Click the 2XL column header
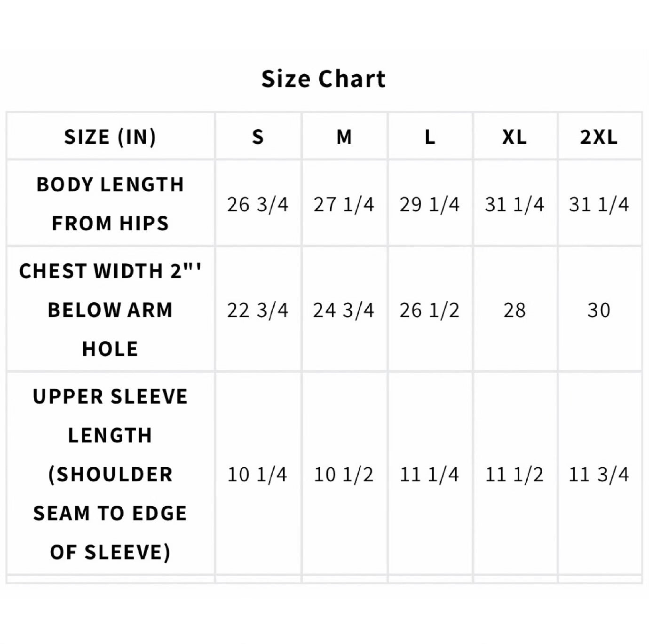This screenshot has height=644, width=649. tap(599, 137)
